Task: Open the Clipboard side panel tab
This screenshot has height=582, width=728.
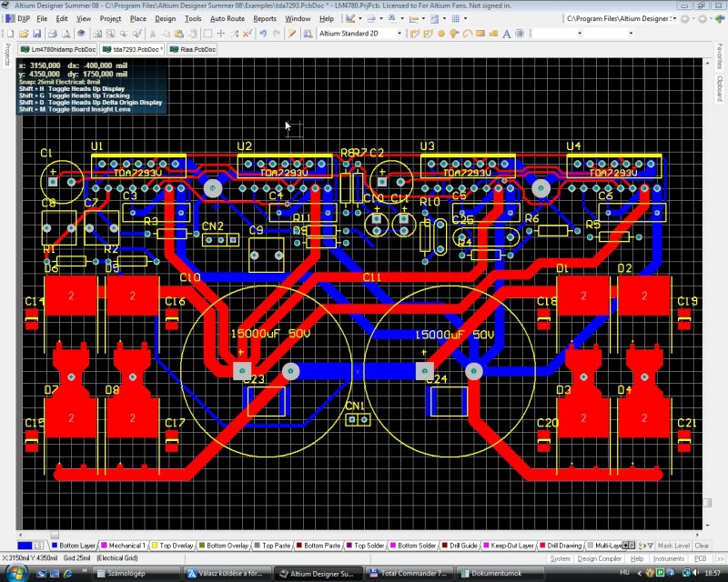Action: click(720, 88)
